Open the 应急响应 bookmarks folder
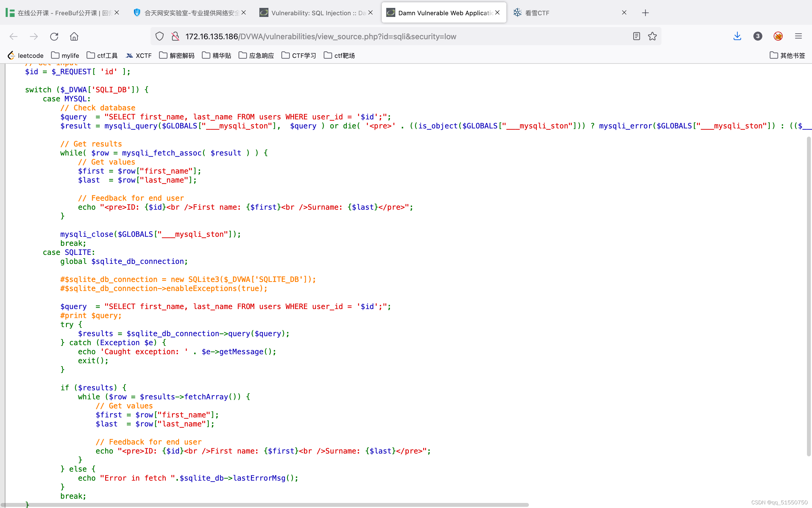This screenshot has width=812, height=508. (x=256, y=55)
